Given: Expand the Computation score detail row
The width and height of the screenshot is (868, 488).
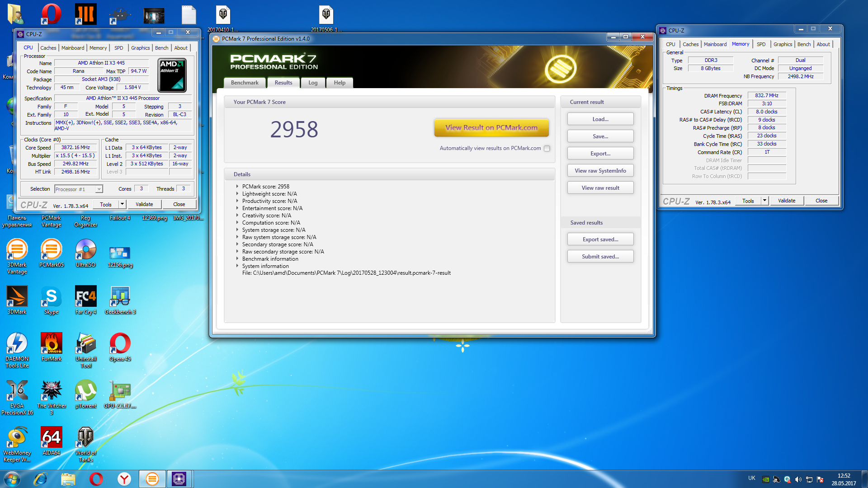Looking at the screenshot, I should 237,222.
